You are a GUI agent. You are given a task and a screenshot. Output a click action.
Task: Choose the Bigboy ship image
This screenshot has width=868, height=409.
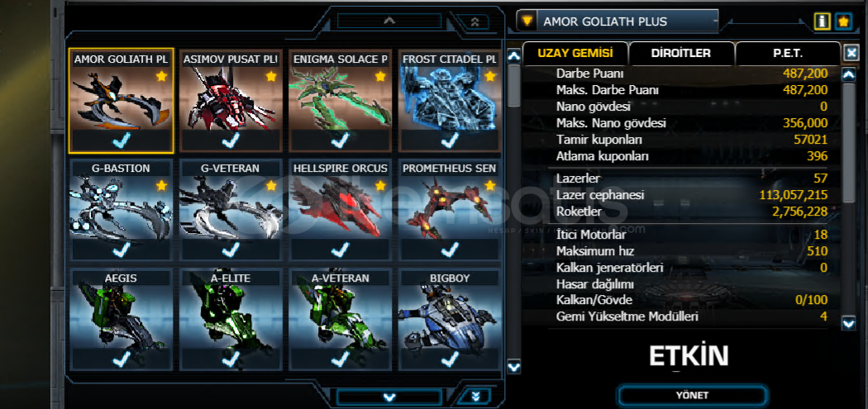(450, 317)
